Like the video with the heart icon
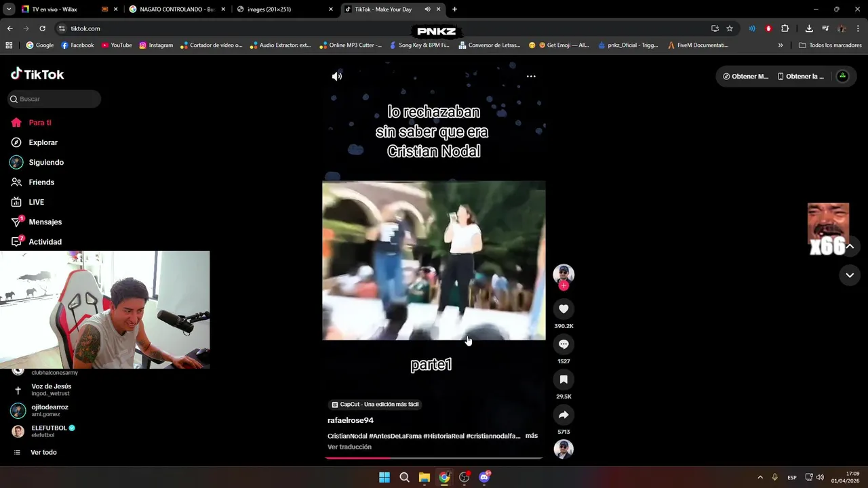 pos(564,309)
